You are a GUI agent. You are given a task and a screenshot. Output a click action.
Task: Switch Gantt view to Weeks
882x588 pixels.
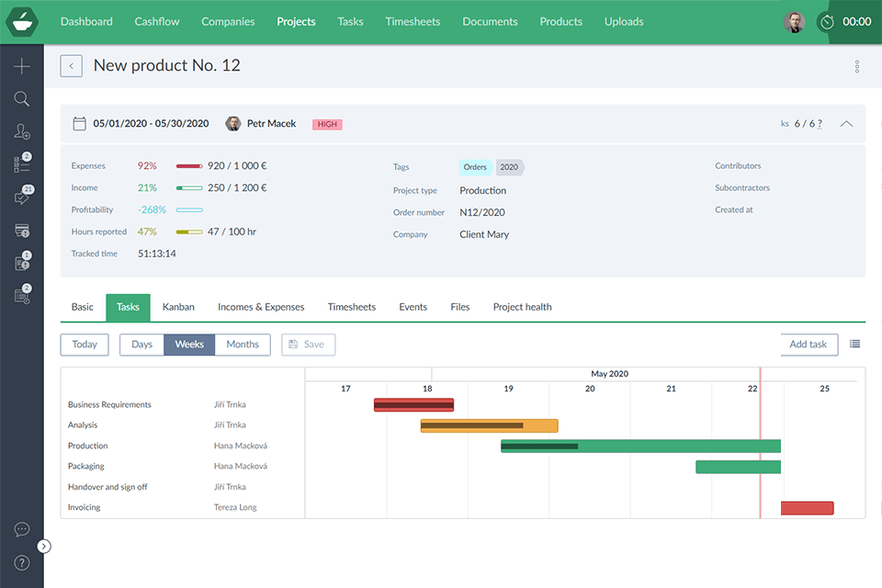[x=189, y=345]
